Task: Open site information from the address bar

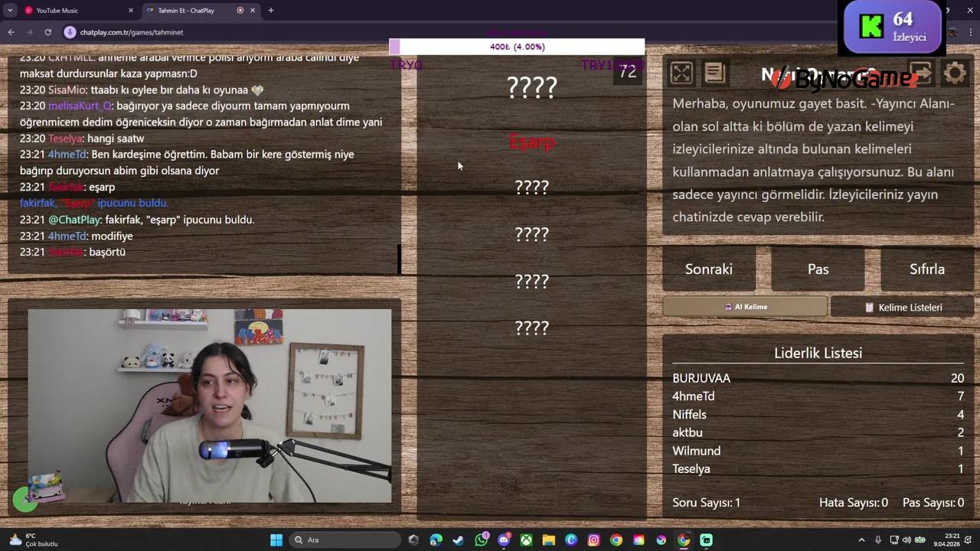Action: 69,33
